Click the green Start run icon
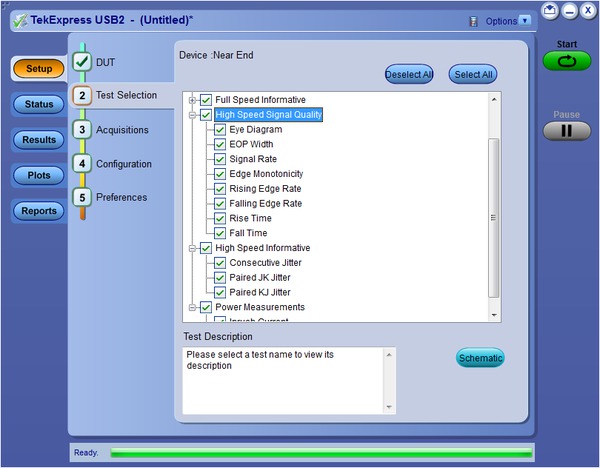600x468 pixels. [567, 61]
